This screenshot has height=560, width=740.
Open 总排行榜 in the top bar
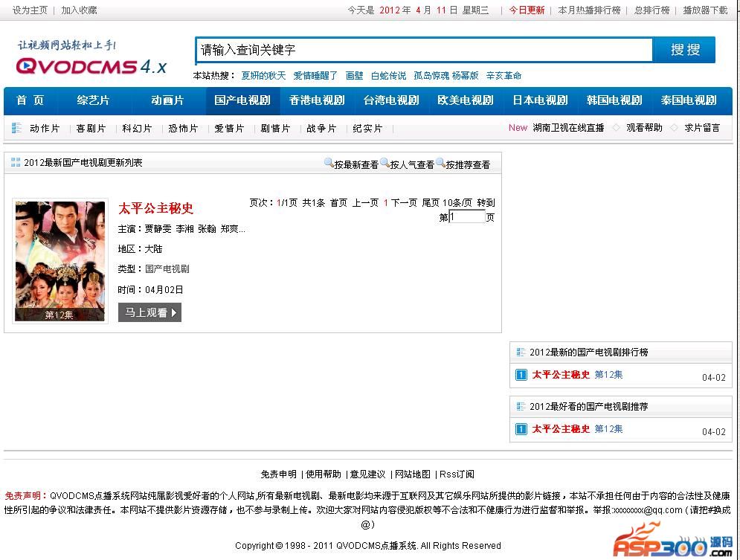tap(651, 10)
